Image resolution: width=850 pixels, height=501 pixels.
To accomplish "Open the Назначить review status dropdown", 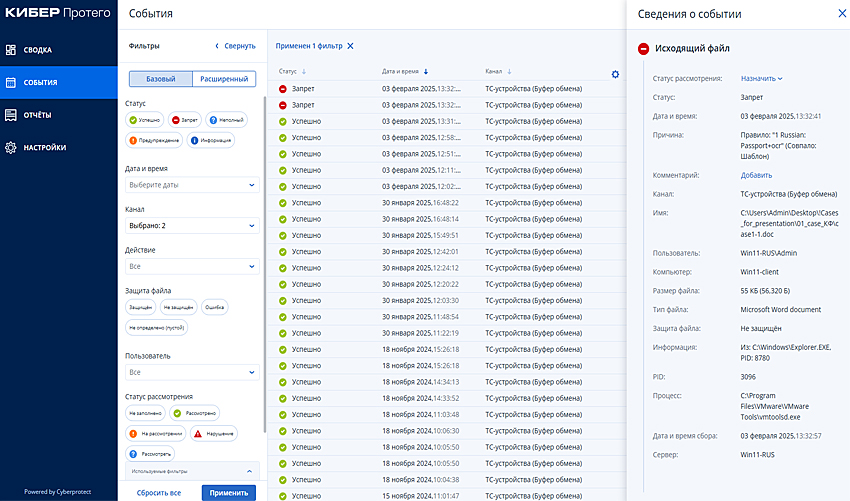I will point(762,79).
